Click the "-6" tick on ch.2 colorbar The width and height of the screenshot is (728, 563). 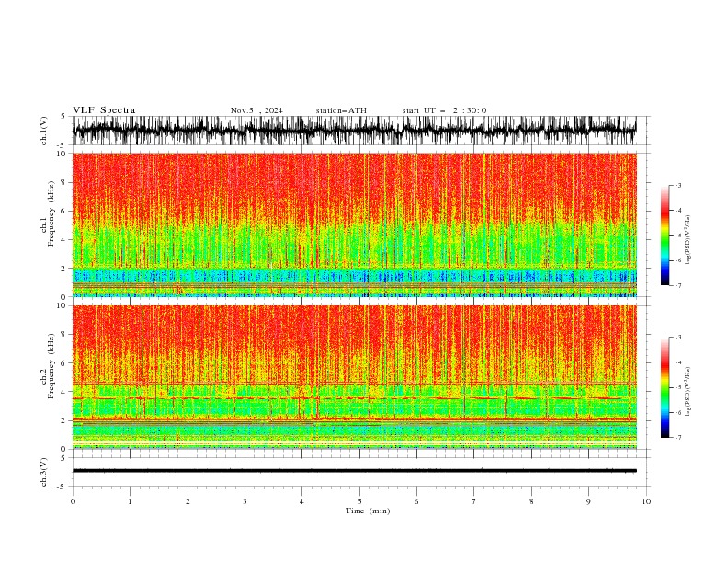tap(678, 412)
